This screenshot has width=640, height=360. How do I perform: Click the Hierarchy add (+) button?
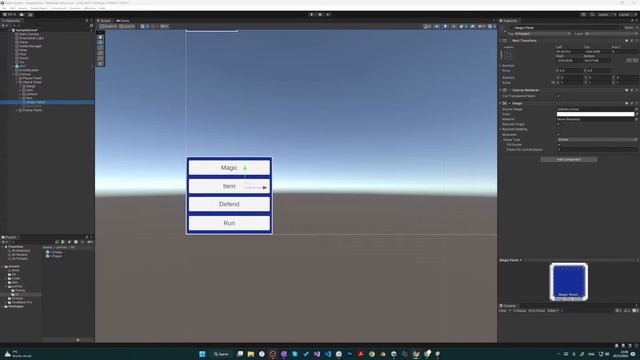point(3,25)
